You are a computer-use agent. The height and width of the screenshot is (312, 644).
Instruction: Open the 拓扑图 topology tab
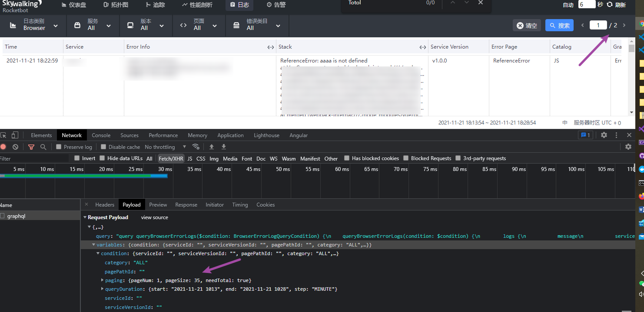116,5
